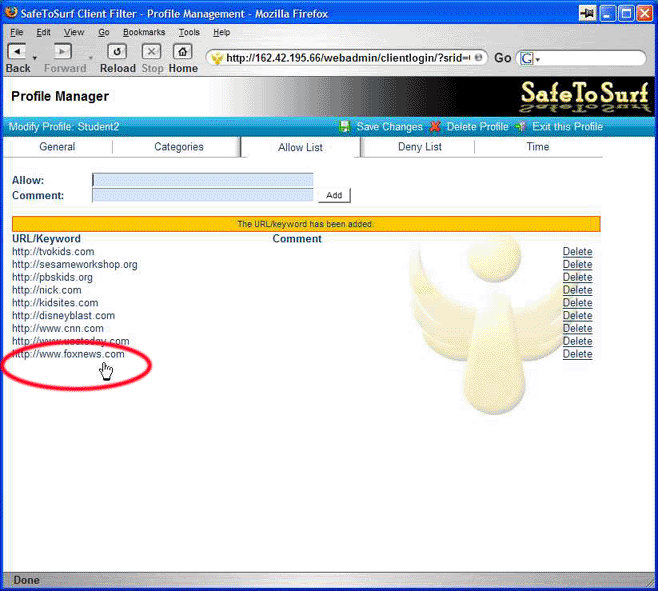The width and height of the screenshot is (658, 591).
Task: Click the Stop loading icon
Action: click(152, 51)
